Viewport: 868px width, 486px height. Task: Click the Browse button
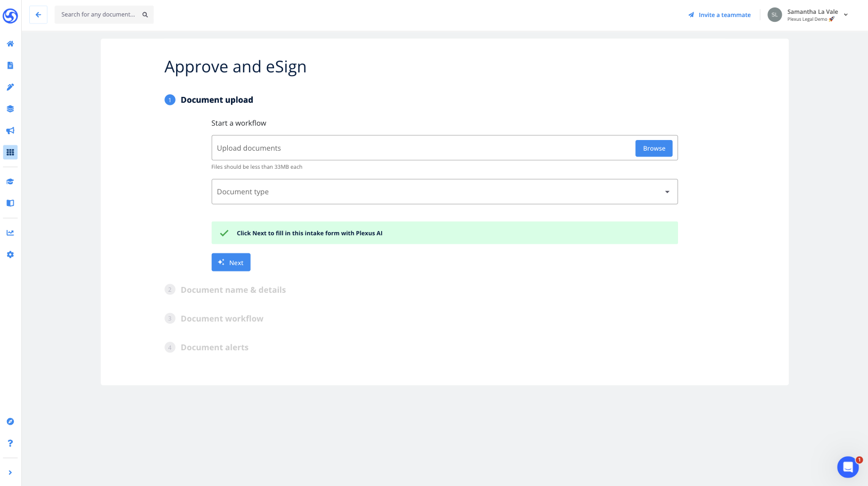654,149
